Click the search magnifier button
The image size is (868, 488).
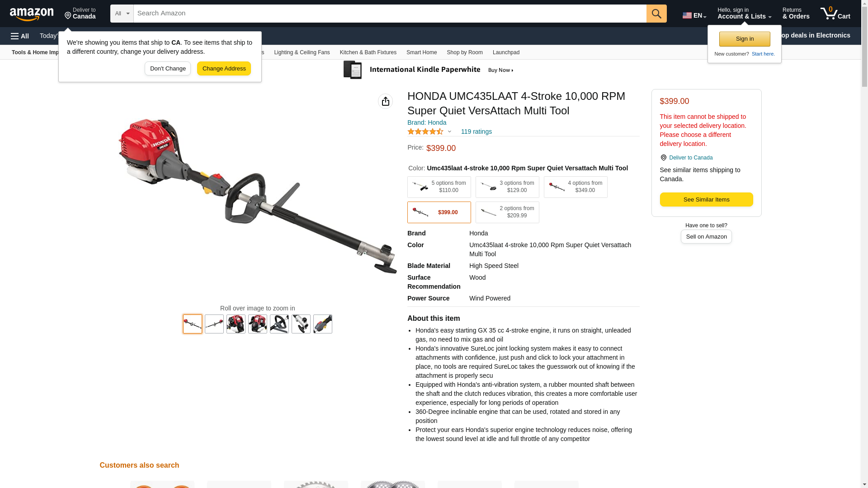click(x=656, y=14)
